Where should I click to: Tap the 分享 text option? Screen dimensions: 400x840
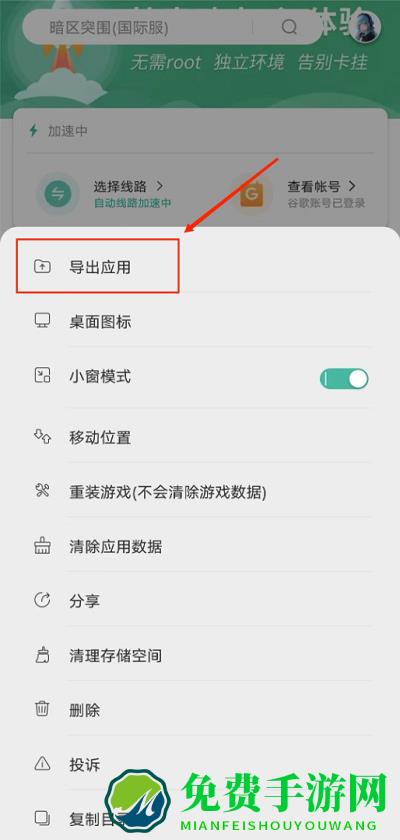tap(85, 601)
